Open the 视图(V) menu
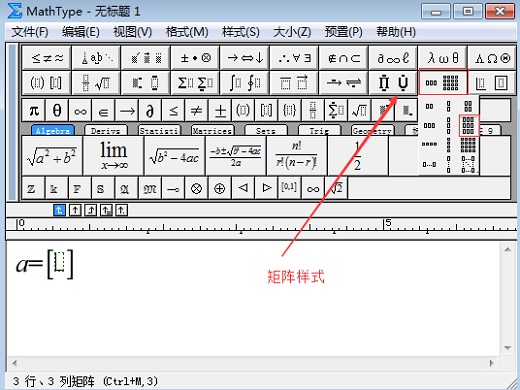 (x=132, y=32)
